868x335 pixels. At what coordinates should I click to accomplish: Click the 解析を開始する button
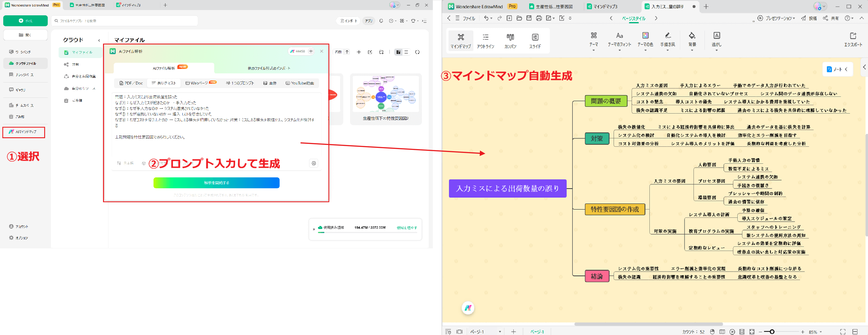(x=216, y=183)
